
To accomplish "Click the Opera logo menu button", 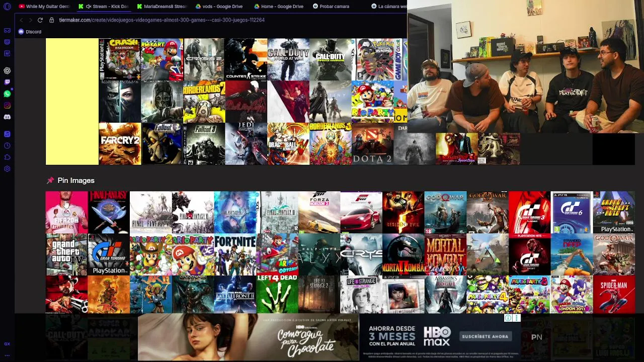I will coord(7,7).
